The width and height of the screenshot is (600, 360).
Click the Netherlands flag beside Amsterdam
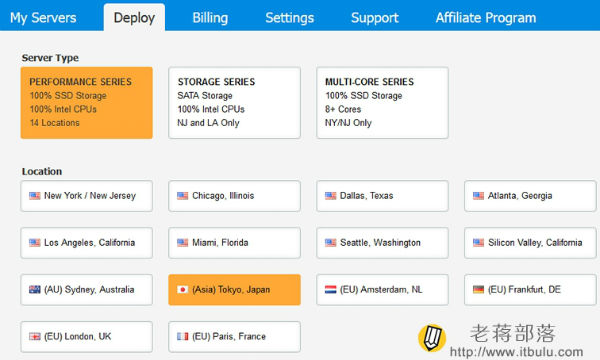coord(330,290)
